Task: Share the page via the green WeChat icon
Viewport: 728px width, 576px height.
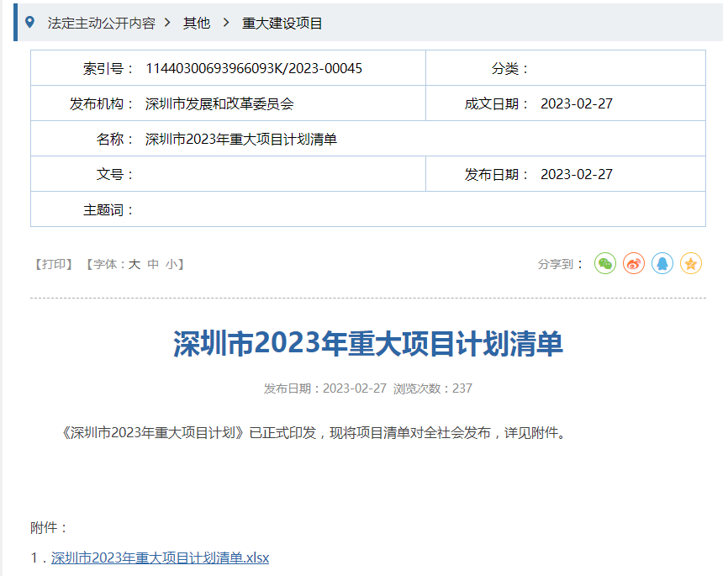Action: [605, 264]
